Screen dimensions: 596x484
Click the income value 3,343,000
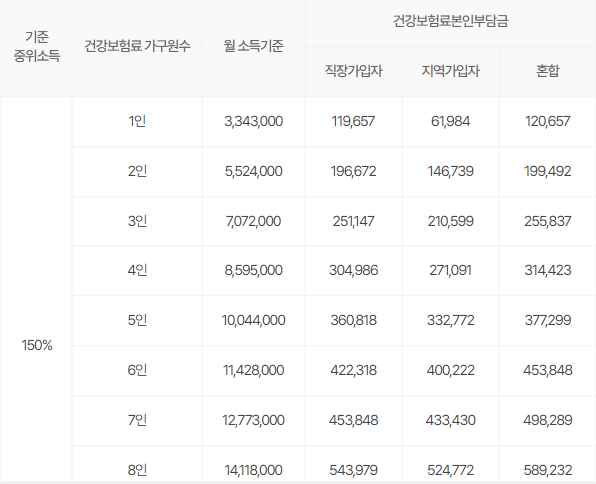[254, 121]
